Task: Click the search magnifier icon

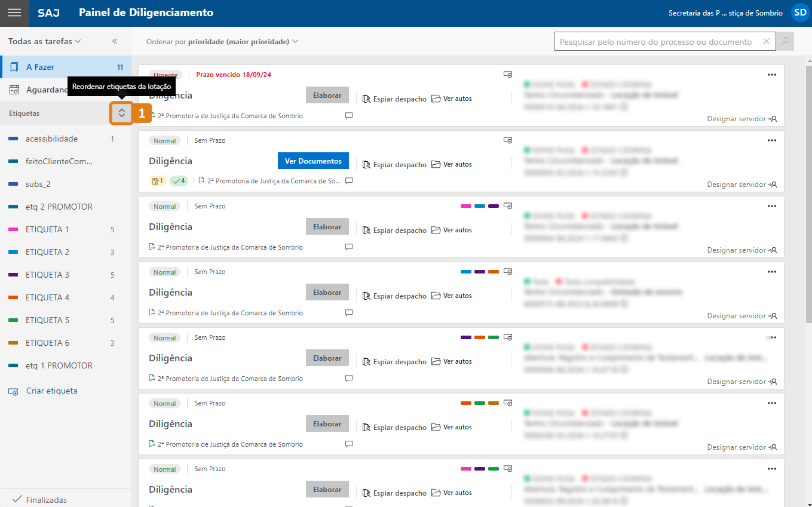Action: point(785,42)
